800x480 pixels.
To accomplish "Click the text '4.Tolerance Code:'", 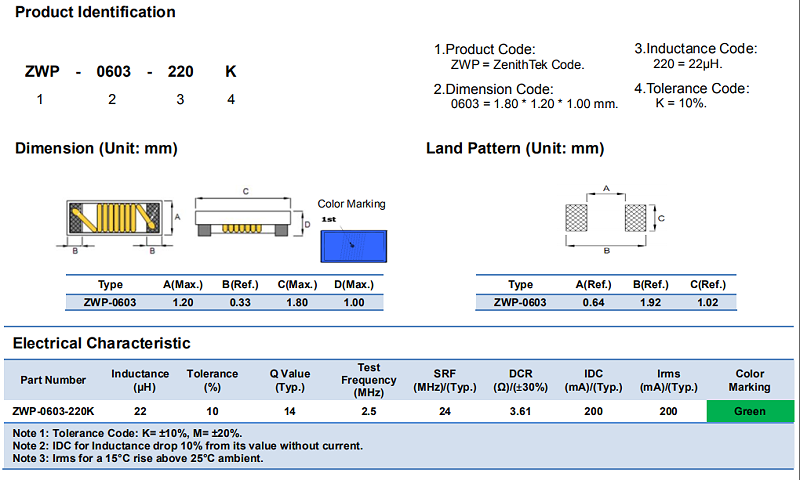I will (692, 89).
